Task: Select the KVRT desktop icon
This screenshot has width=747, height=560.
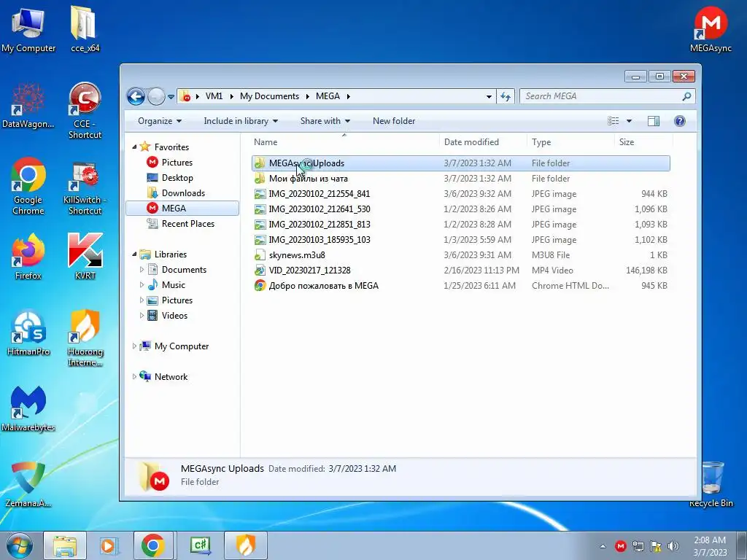Action: (x=85, y=257)
